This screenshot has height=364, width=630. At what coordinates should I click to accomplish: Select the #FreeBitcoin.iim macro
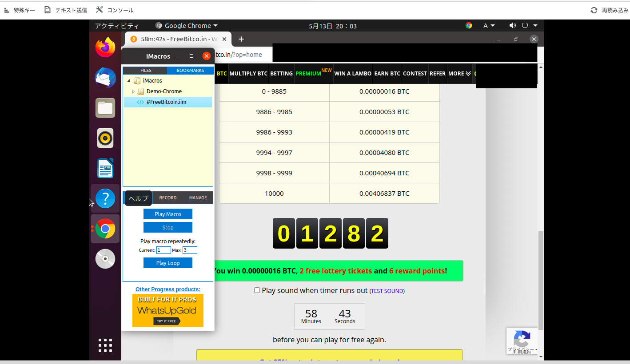(x=168, y=102)
